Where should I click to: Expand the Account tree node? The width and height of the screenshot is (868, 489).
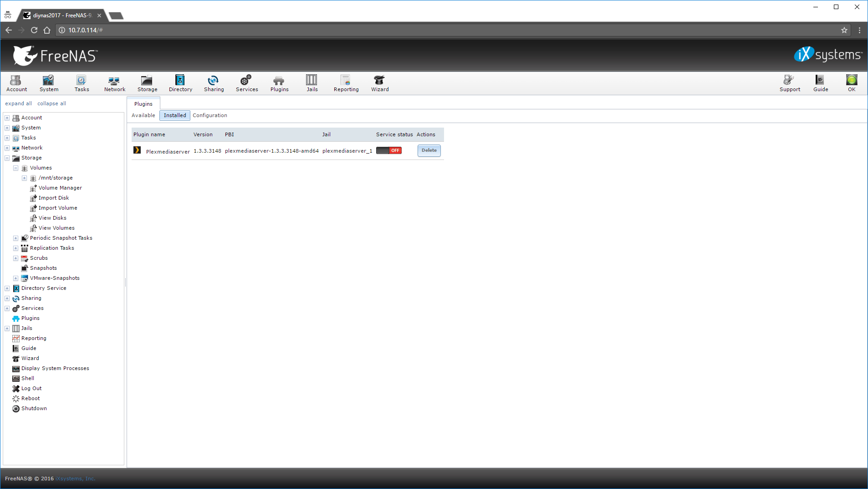[7, 118]
